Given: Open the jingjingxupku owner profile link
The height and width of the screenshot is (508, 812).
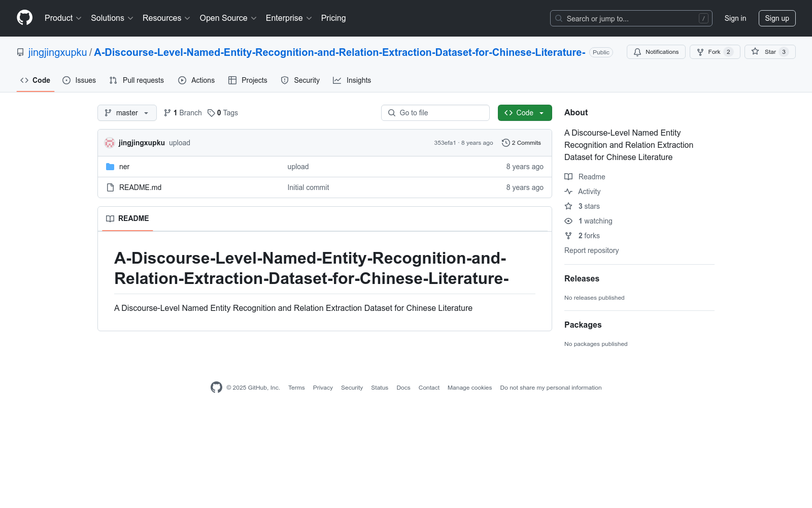Looking at the screenshot, I should pyautogui.click(x=58, y=52).
